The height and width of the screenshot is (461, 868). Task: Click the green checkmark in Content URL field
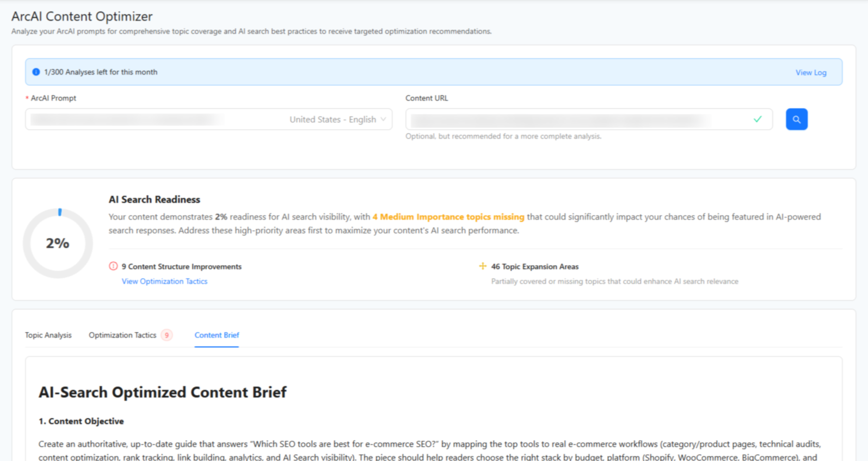coord(757,119)
